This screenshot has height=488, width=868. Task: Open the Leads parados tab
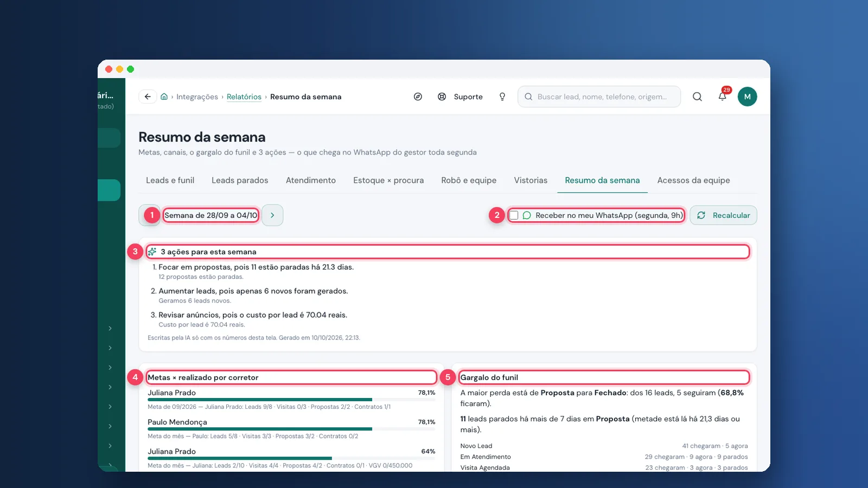[240, 181]
